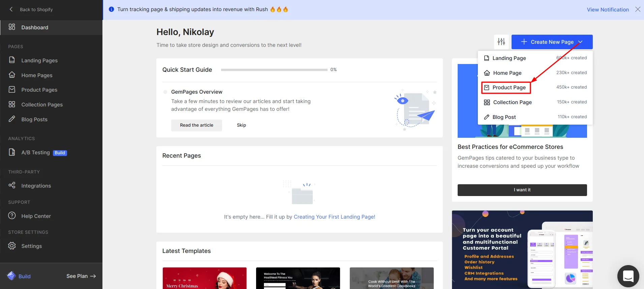644x289 pixels.
Task: Collapse the Create New Page dropdown chevron
Action: pyautogui.click(x=580, y=42)
